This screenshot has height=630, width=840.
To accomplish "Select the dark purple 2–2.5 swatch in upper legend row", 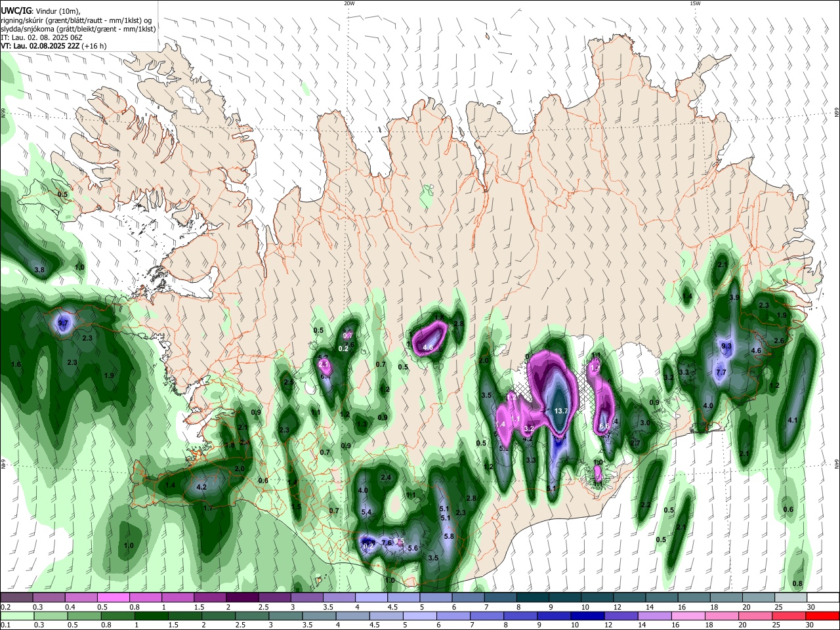I will pos(242,598).
